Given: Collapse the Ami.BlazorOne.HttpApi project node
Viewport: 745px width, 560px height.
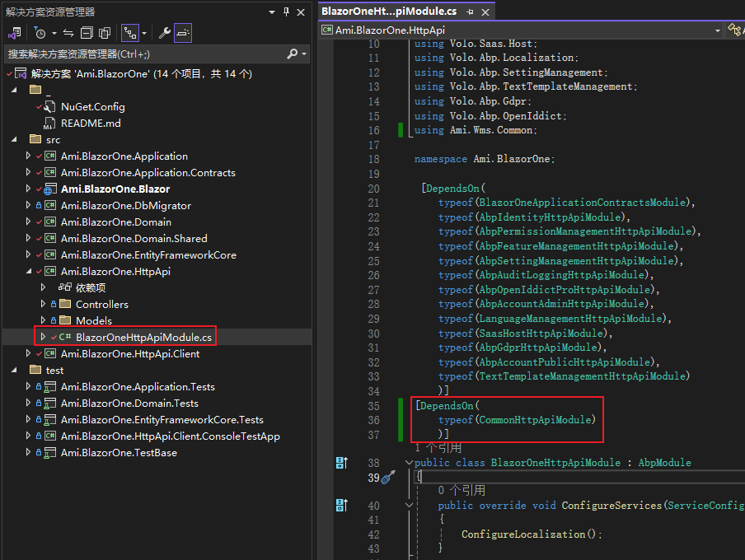Looking at the screenshot, I should pyautogui.click(x=28, y=271).
